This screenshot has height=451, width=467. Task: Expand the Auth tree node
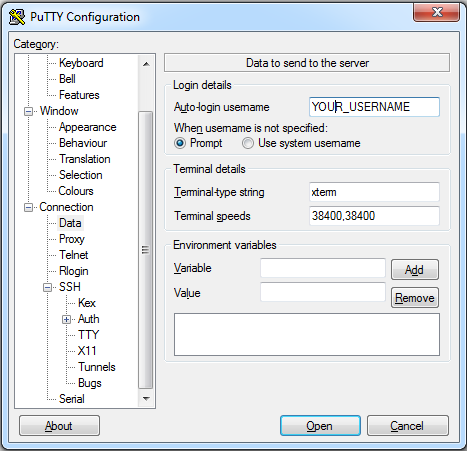pyautogui.click(x=67, y=319)
